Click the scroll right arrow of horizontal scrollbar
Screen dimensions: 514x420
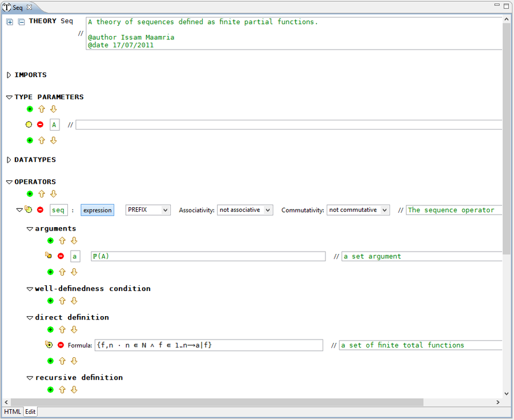tap(498, 402)
